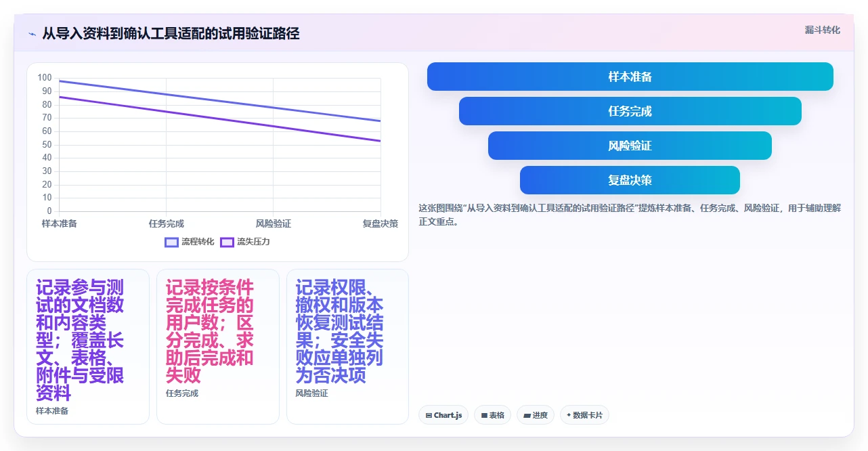The height and width of the screenshot is (451, 868).
Task: Click the 样本准备 caption under purple card
Action: pos(52,410)
